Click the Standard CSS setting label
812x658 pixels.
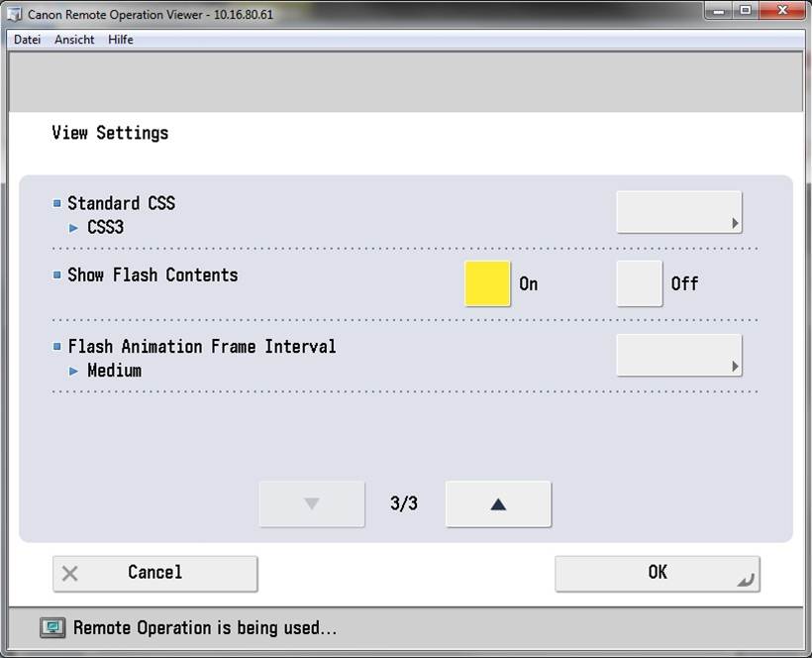click(121, 203)
